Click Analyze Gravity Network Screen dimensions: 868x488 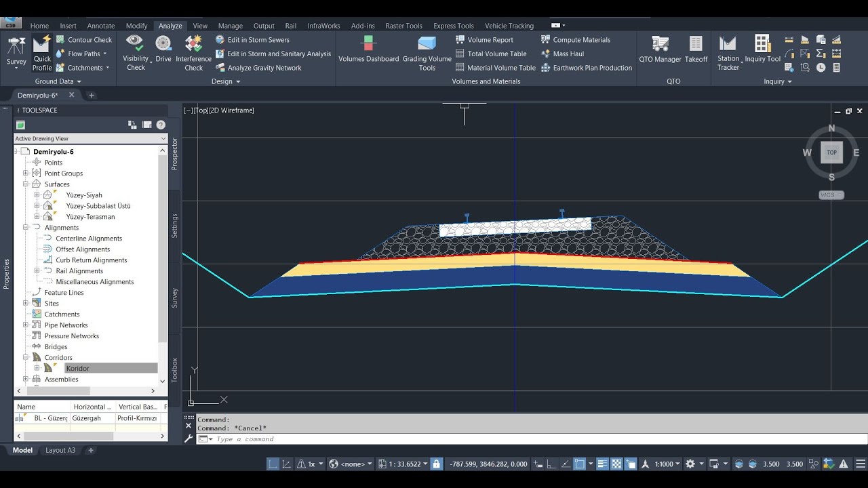(258, 68)
